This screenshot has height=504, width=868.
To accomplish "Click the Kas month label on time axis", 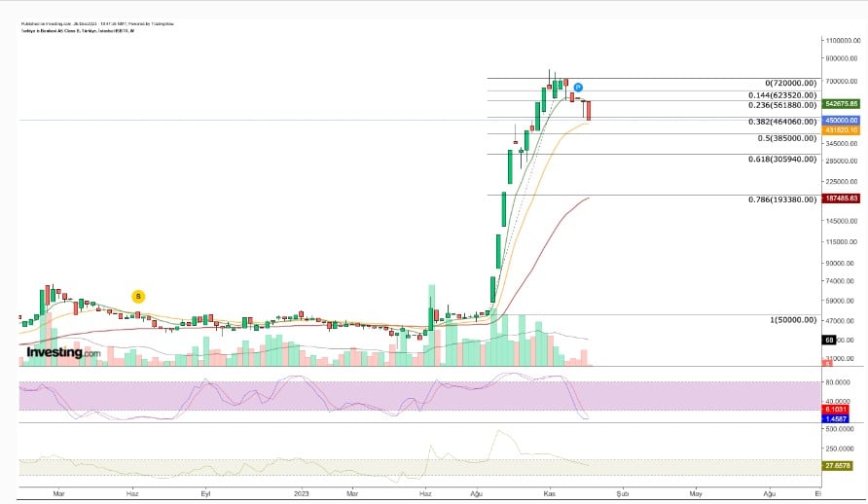I will pyautogui.click(x=549, y=493).
